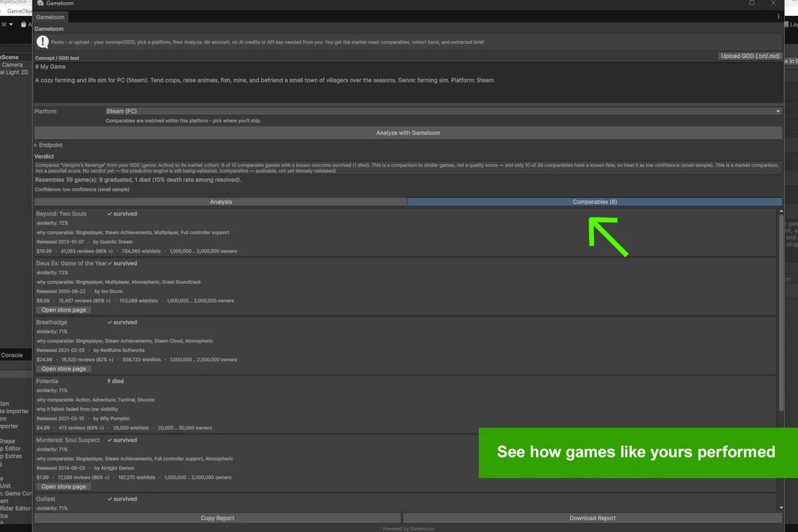The width and height of the screenshot is (798, 532).
Task: Click the "Deus Ex: Game of the Year" title
Action: click(71, 263)
